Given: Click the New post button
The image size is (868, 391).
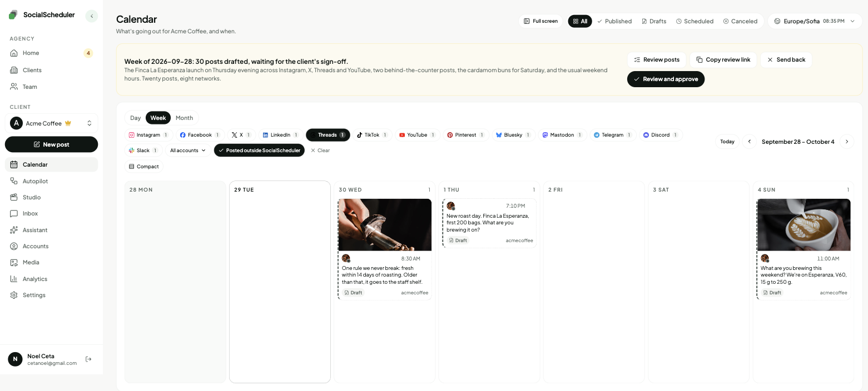Looking at the screenshot, I should 51,144.
